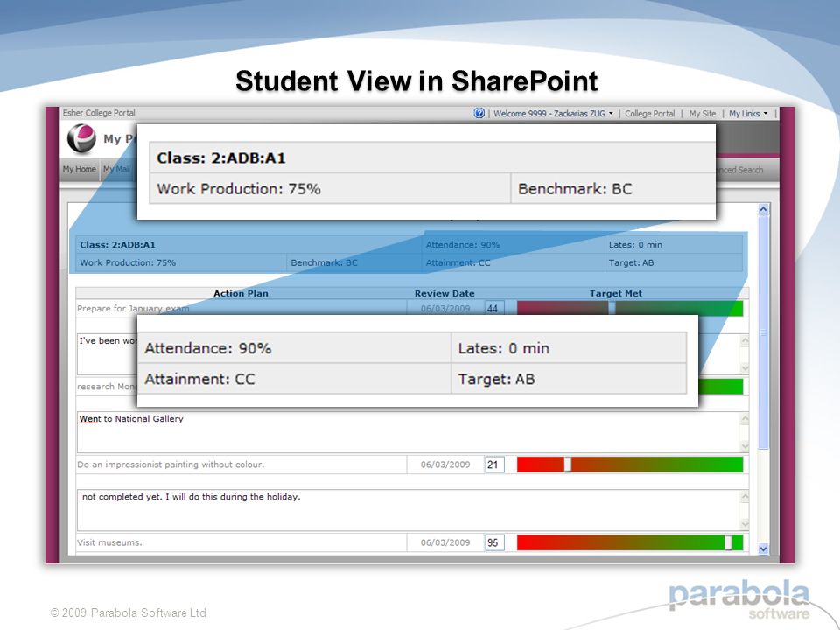Select the My Home tab

(80, 169)
